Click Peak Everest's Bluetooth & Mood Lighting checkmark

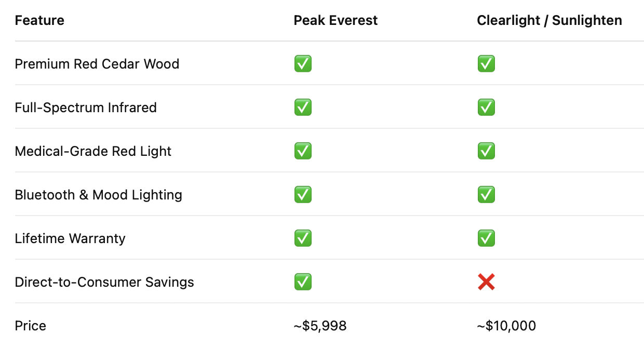303,195
